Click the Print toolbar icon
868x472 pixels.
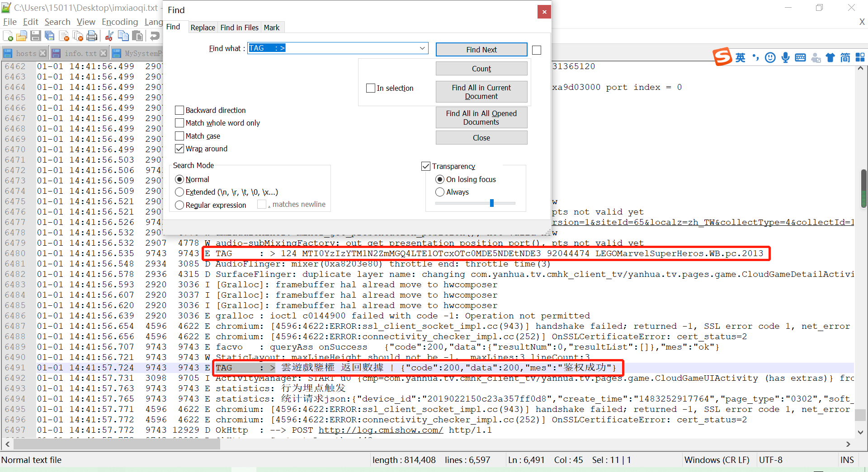click(92, 36)
